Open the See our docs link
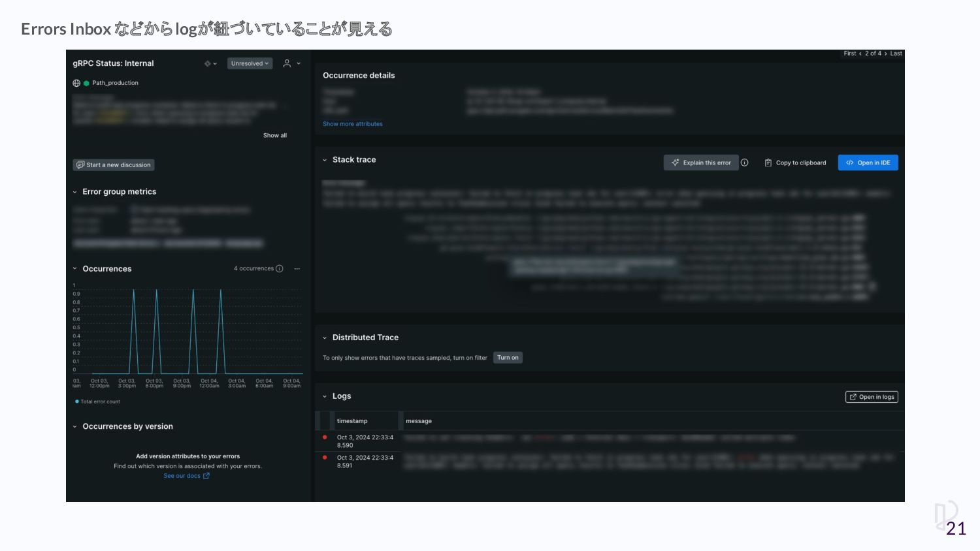 pyautogui.click(x=186, y=476)
